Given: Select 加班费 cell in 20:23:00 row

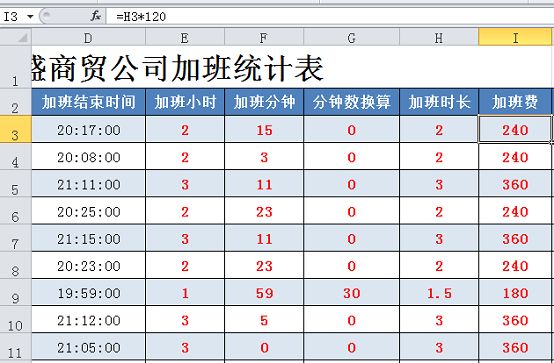Looking at the screenshot, I should coord(515,266).
